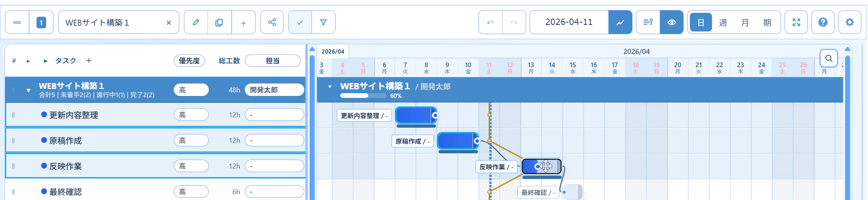
Task: Click the 担当 column header button
Action: [273, 61]
